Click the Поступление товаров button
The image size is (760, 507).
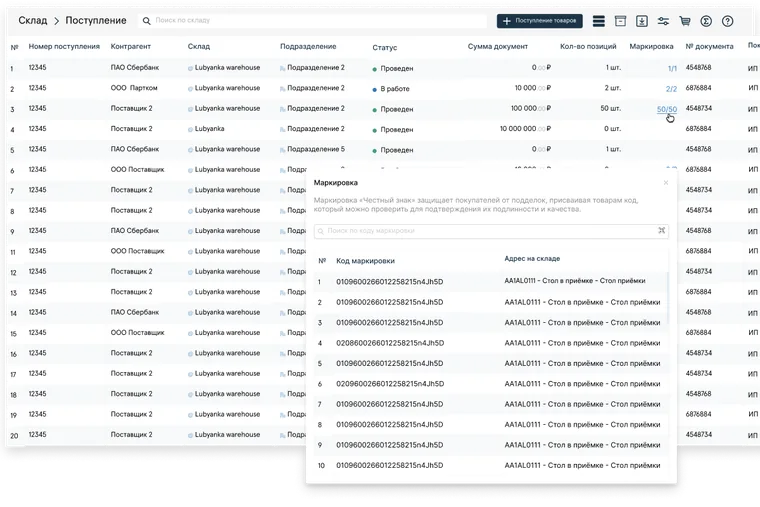point(539,21)
